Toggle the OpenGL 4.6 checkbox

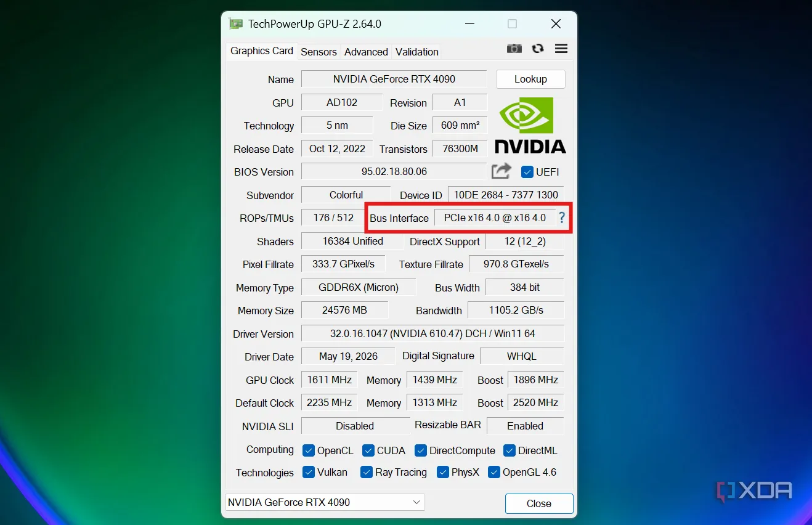(x=494, y=472)
